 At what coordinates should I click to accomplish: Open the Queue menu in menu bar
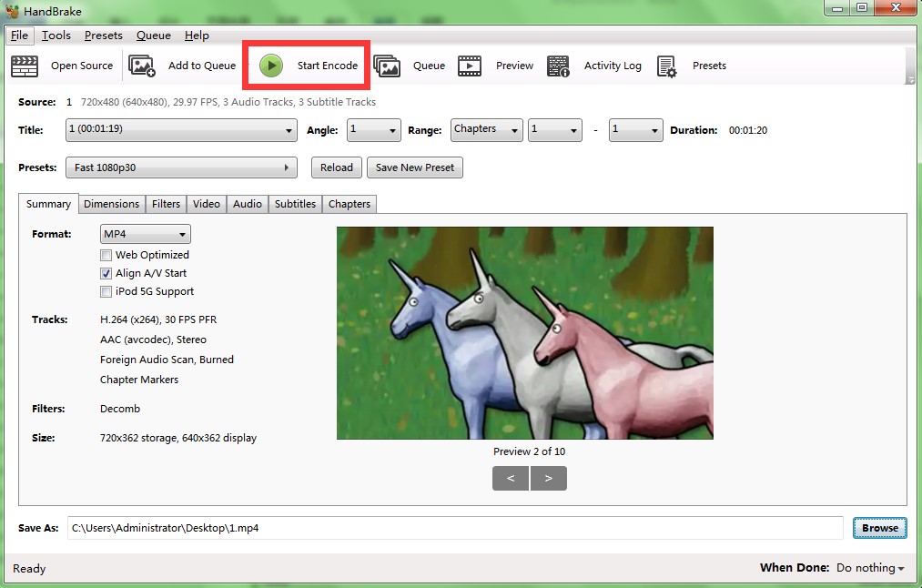154,35
